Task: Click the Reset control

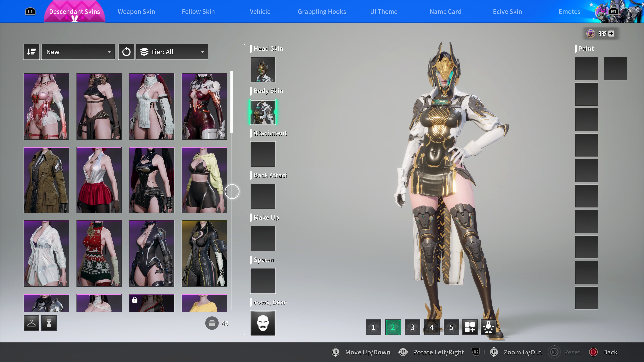Action: pyautogui.click(x=572, y=352)
